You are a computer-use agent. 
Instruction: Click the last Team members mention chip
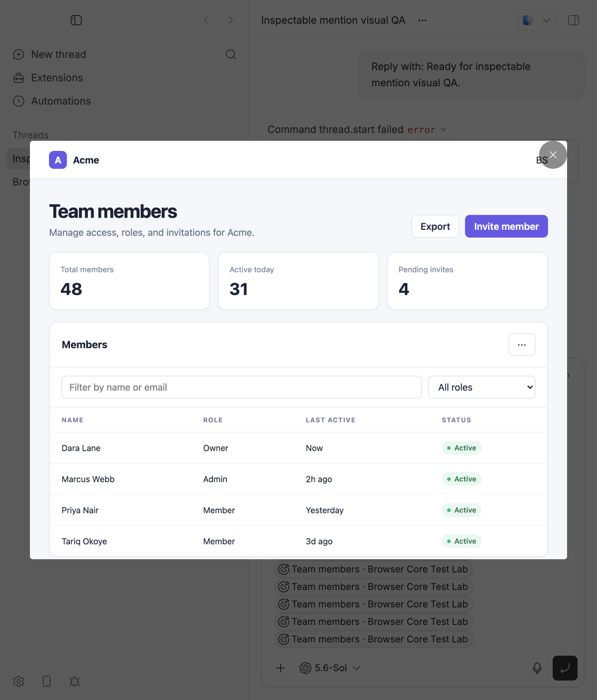374,639
